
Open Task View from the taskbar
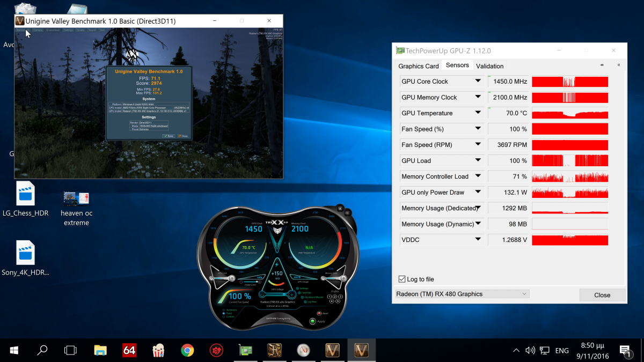pos(70,350)
